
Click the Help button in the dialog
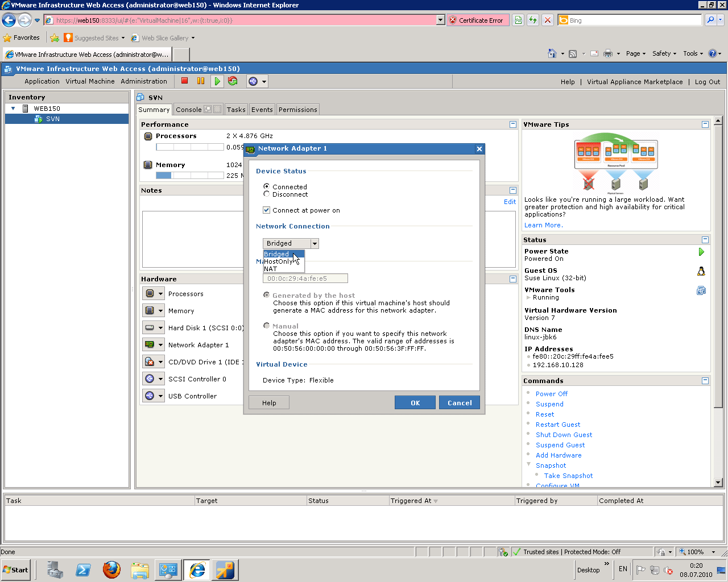tap(269, 402)
